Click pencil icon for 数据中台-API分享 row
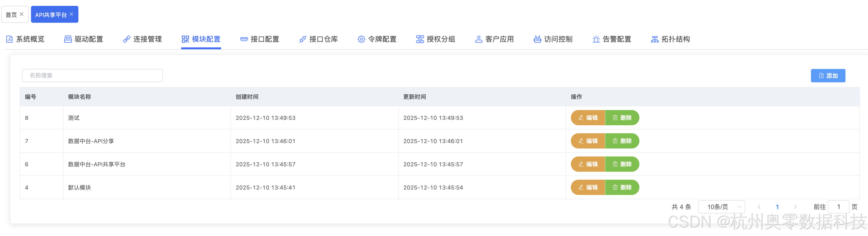868x236 pixels. 581,141
